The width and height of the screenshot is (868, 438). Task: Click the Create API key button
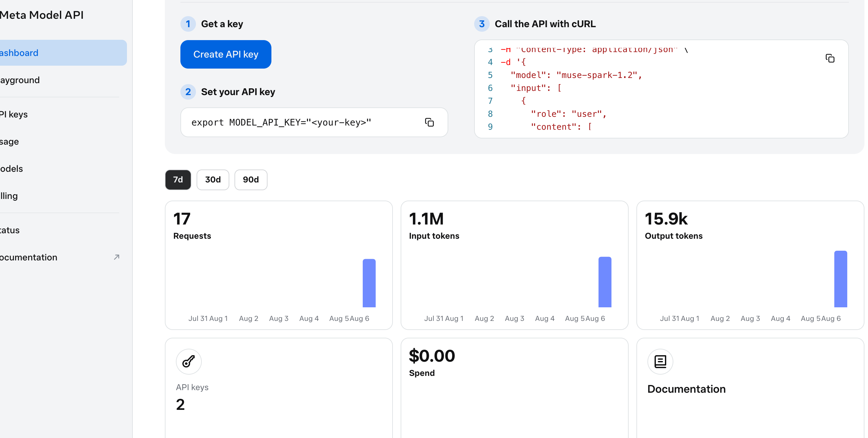[226, 55]
